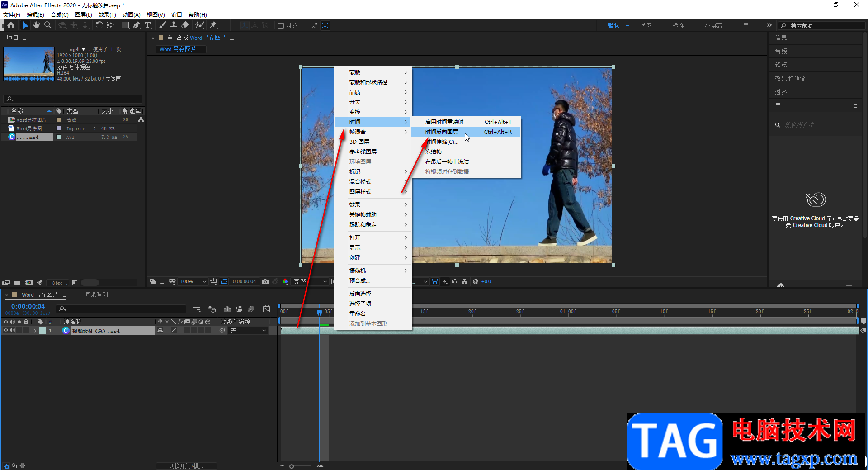
Task: Click the video thumbnail in Project panel
Action: pyautogui.click(x=29, y=64)
